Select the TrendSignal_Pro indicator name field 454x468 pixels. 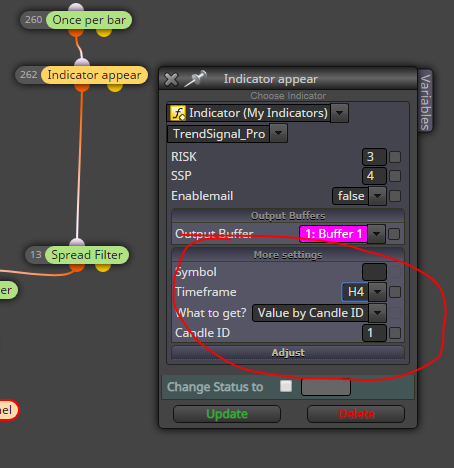[x=219, y=134]
